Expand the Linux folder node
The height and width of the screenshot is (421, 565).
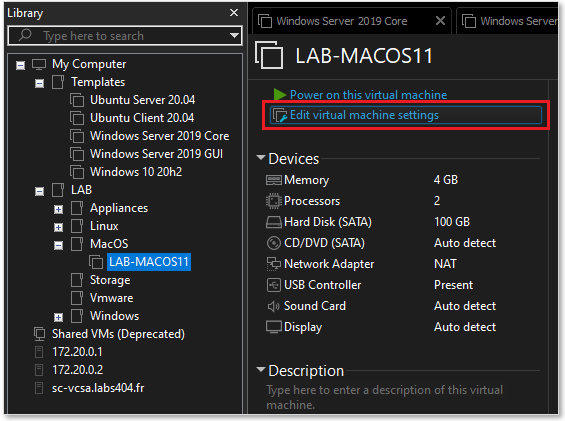tap(58, 227)
